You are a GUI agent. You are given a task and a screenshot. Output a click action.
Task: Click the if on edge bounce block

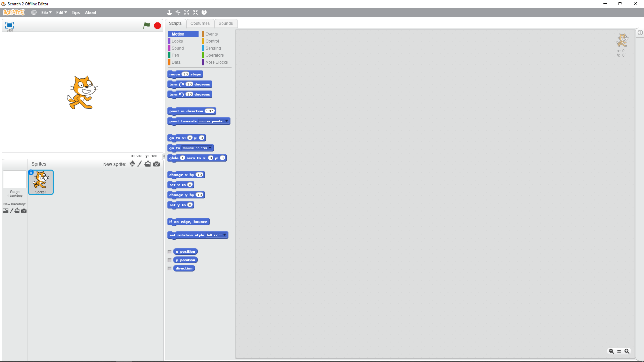(189, 222)
